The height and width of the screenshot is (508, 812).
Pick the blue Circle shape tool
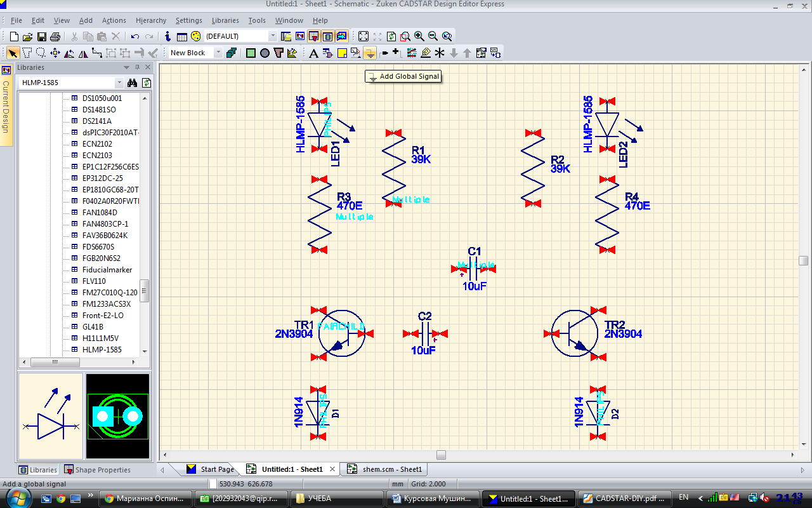[x=265, y=53]
